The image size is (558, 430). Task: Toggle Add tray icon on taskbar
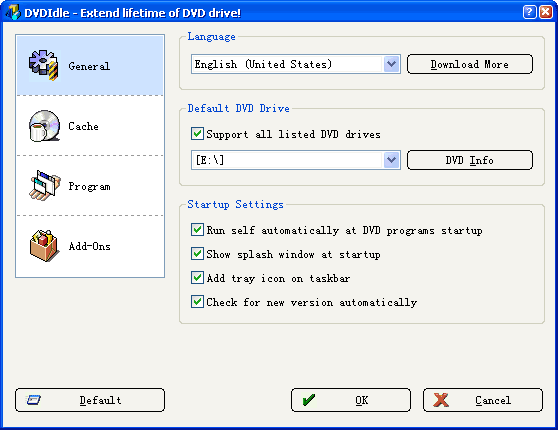click(x=197, y=278)
